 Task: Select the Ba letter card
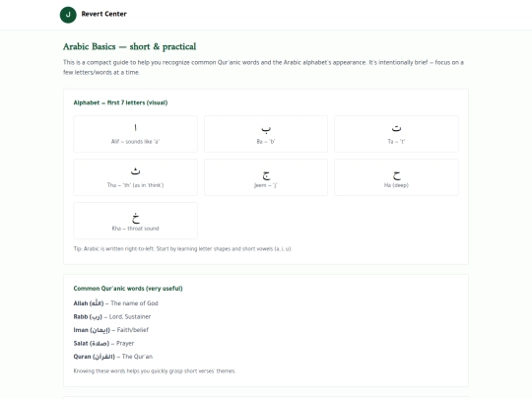click(x=266, y=134)
